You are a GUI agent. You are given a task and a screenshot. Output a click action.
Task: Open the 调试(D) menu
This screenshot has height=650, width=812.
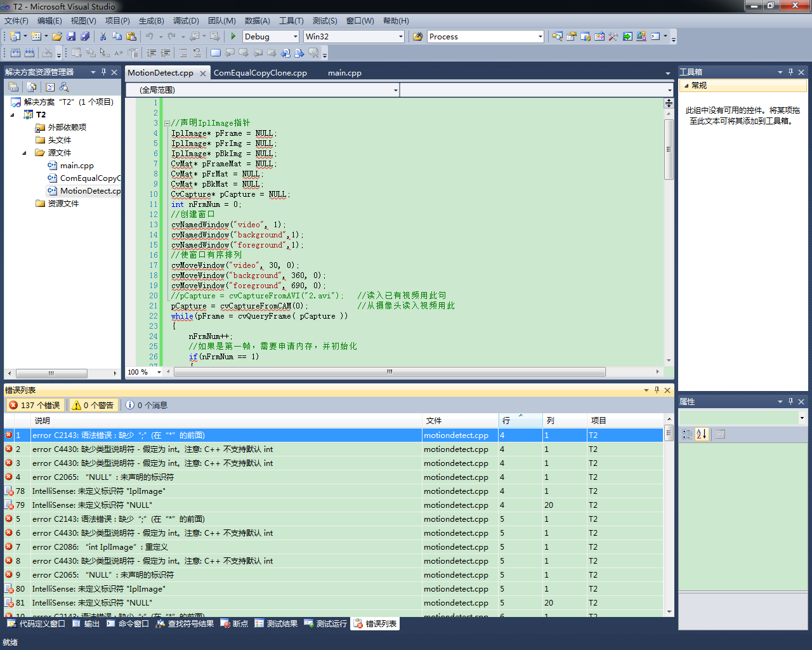tap(186, 21)
